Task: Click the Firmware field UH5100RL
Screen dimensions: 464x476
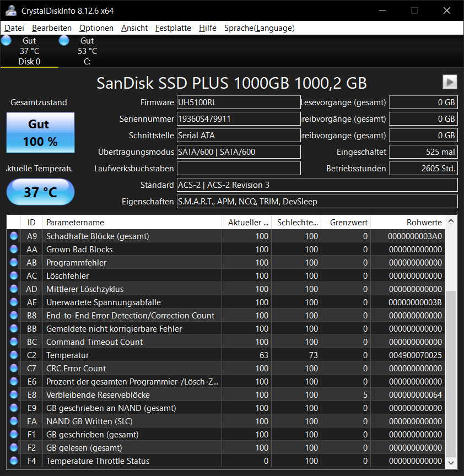Action: tap(239, 102)
